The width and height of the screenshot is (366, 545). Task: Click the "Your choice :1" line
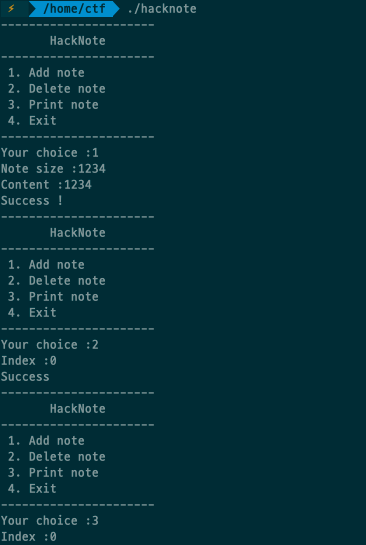click(x=50, y=153)
